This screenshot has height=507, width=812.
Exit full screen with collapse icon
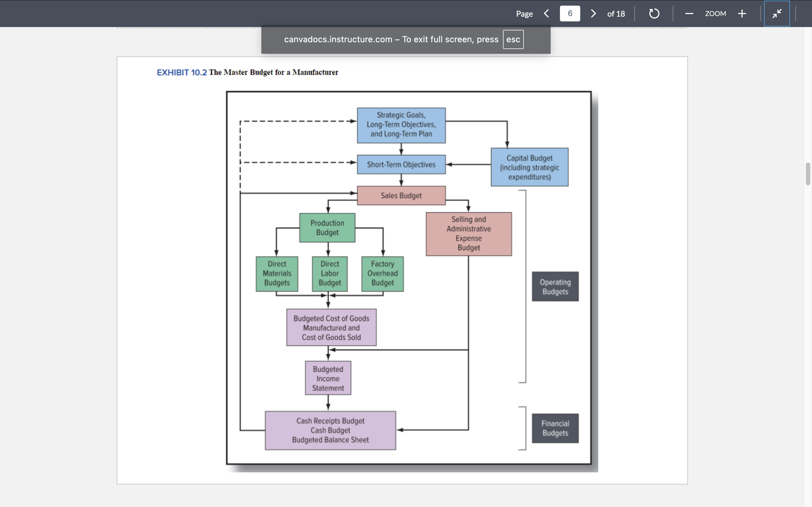click(x=777, y=14)
